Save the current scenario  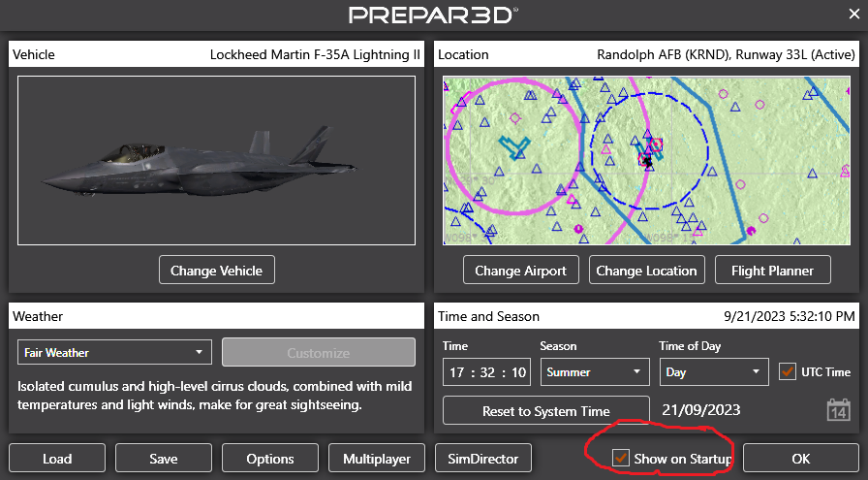pyautogui.click(x=164, y=459)
